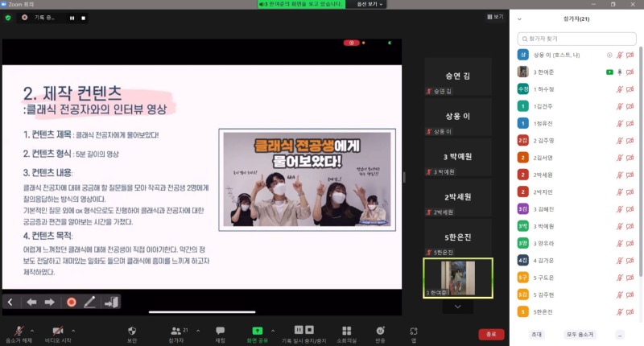This screenshot has width=644, height=346.
Task: Open the 반응 reactions emoji icon
Action: pos(380,331)
